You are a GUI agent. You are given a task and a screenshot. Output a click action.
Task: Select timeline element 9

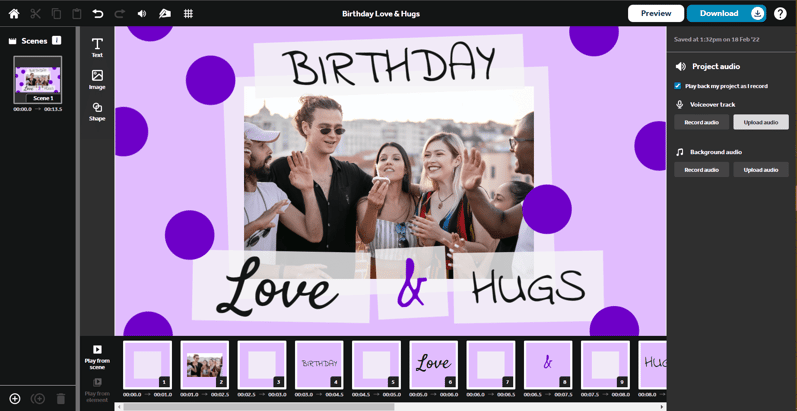(605, 365)
